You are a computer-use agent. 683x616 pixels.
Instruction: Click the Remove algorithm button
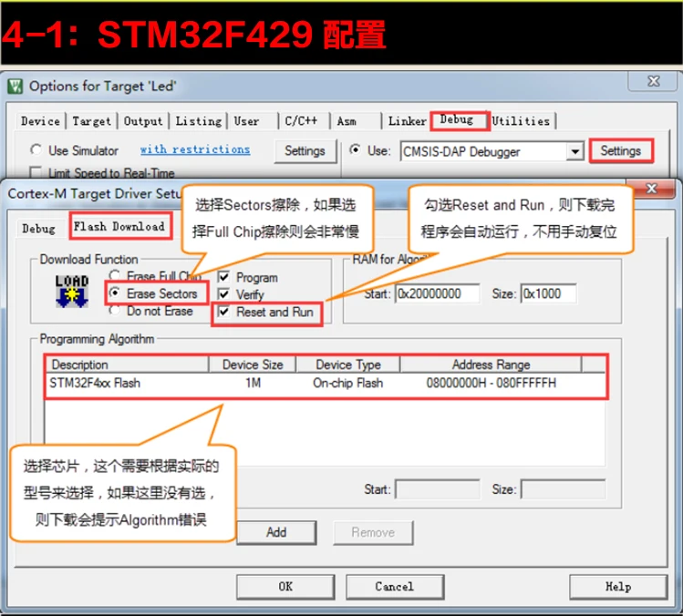pos(373,532)
